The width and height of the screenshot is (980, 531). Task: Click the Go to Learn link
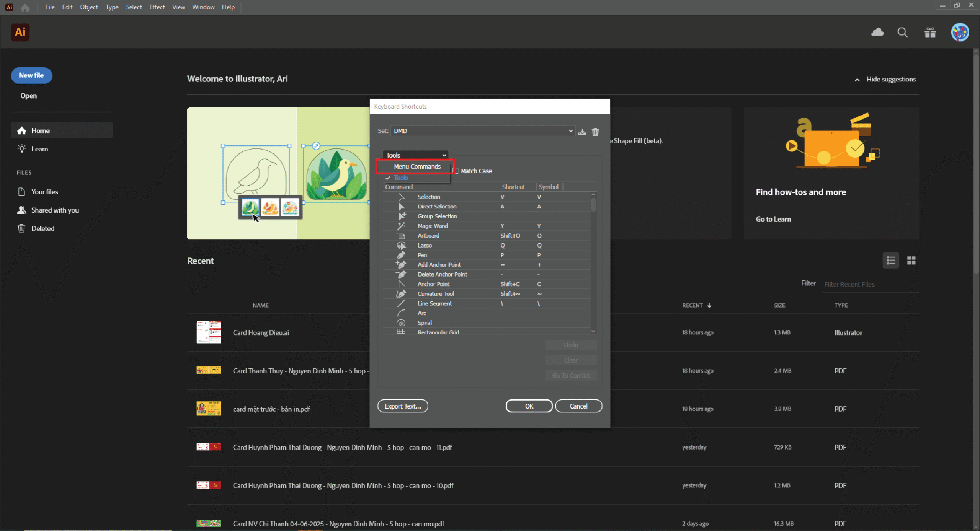773,219
